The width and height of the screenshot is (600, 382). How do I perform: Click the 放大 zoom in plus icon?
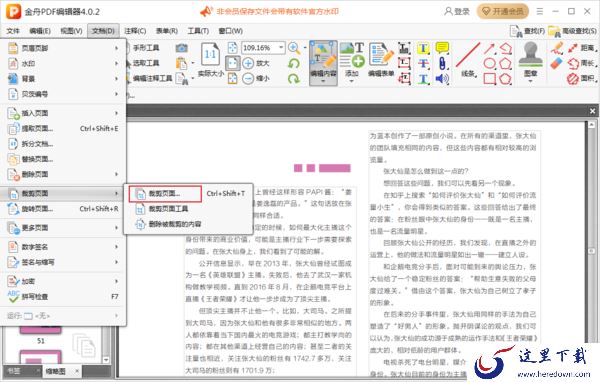248,63
